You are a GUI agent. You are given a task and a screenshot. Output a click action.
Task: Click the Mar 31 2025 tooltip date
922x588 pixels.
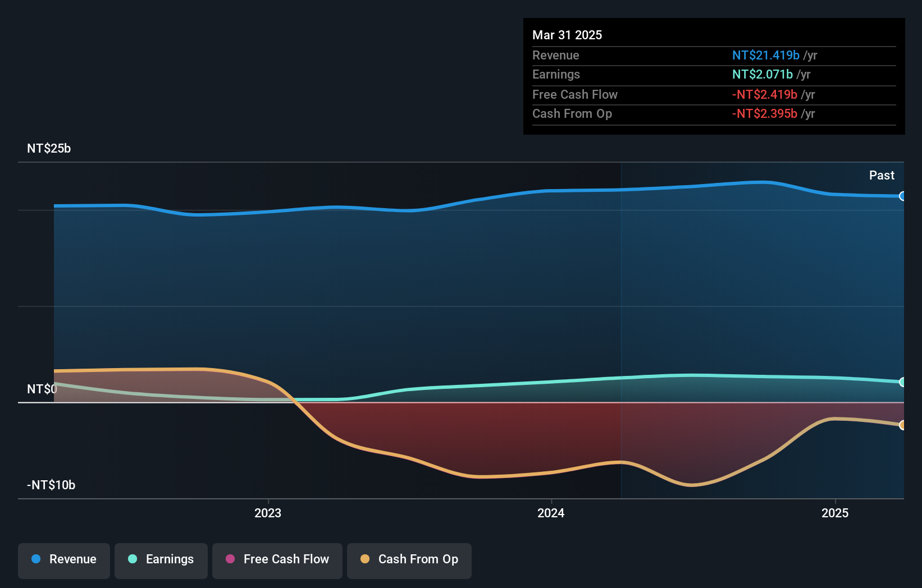(x=567, y=35)
